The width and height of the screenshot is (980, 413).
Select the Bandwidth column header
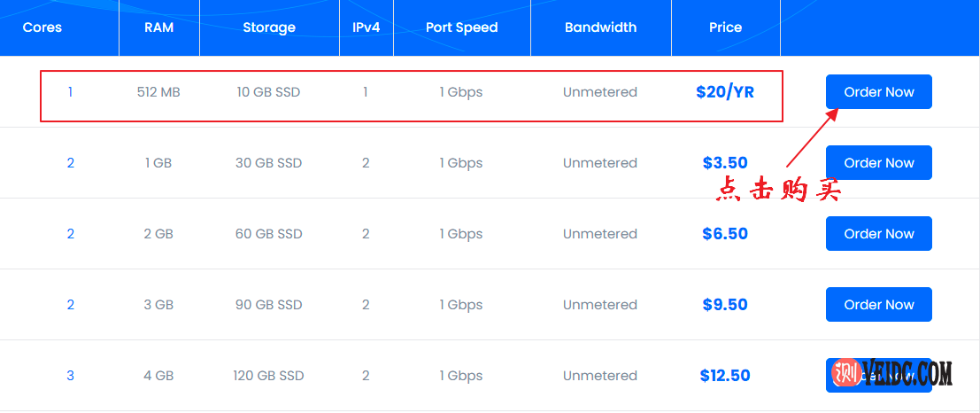pos(600,27)
